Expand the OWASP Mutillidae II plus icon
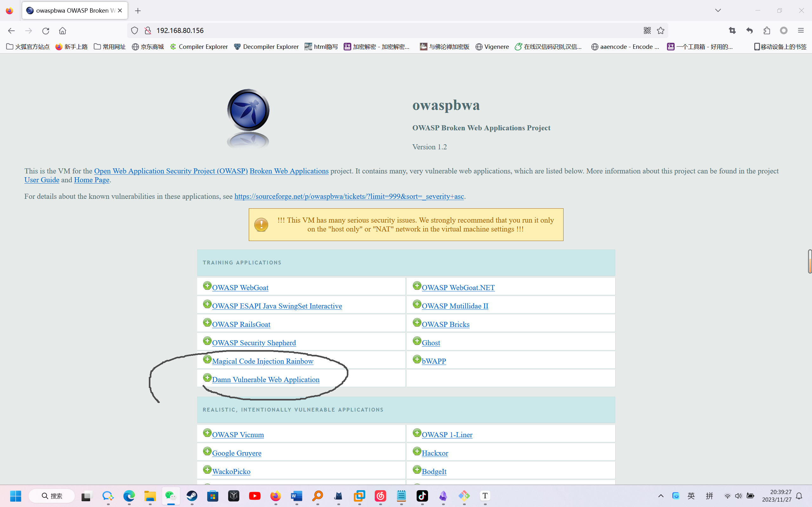 [417, 304]
